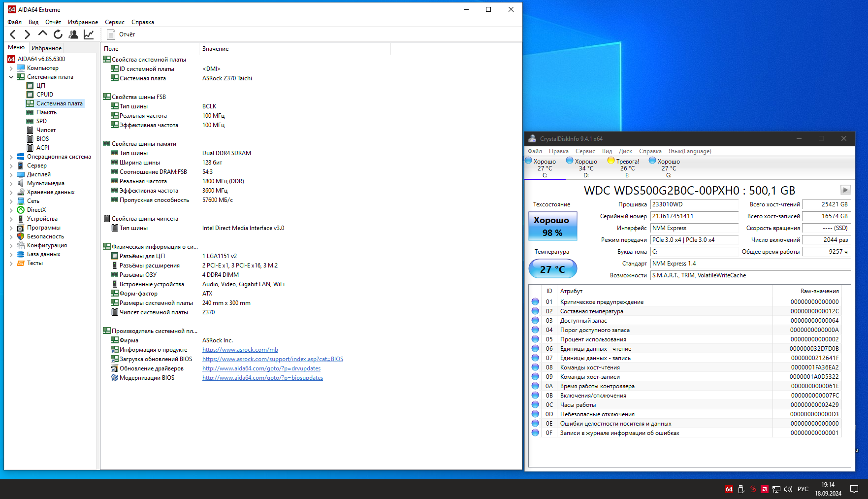The image size is (868, 499).
Task: Open the Справка menu in AIDA64
Action: point(143,22)
